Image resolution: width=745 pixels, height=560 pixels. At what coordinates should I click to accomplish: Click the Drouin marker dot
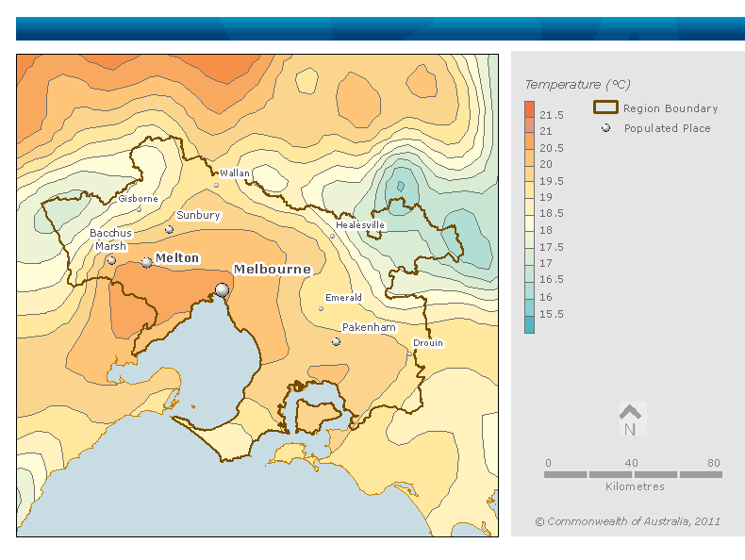[x=409, y=354]
